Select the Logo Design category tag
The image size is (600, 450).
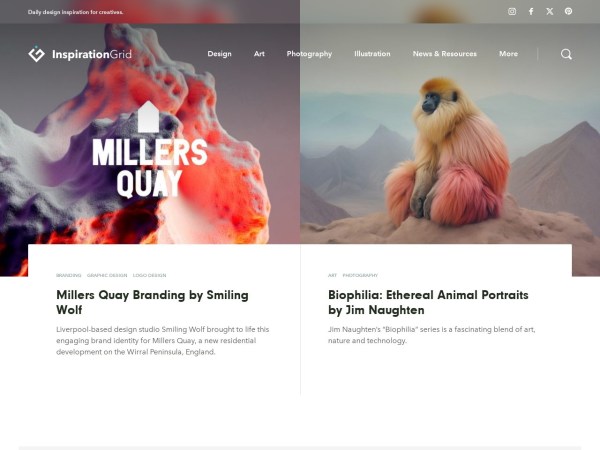(149, 275)
